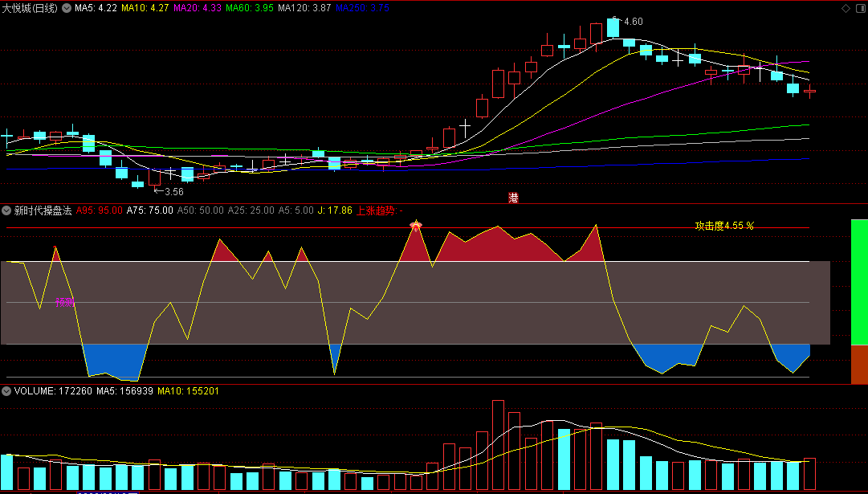
Task: Click the 攻击度4.55 % label
Action: (x=724, y=226)
